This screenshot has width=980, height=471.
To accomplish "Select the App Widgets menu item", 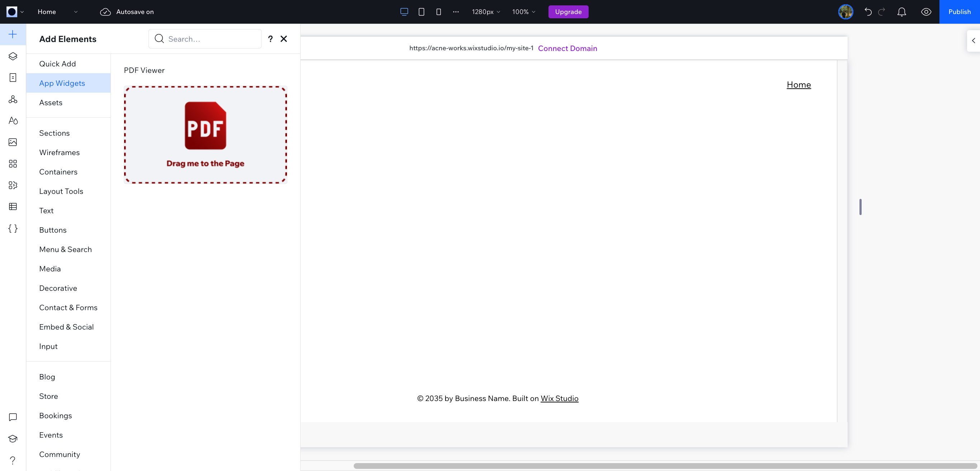I will pos(62,83).
